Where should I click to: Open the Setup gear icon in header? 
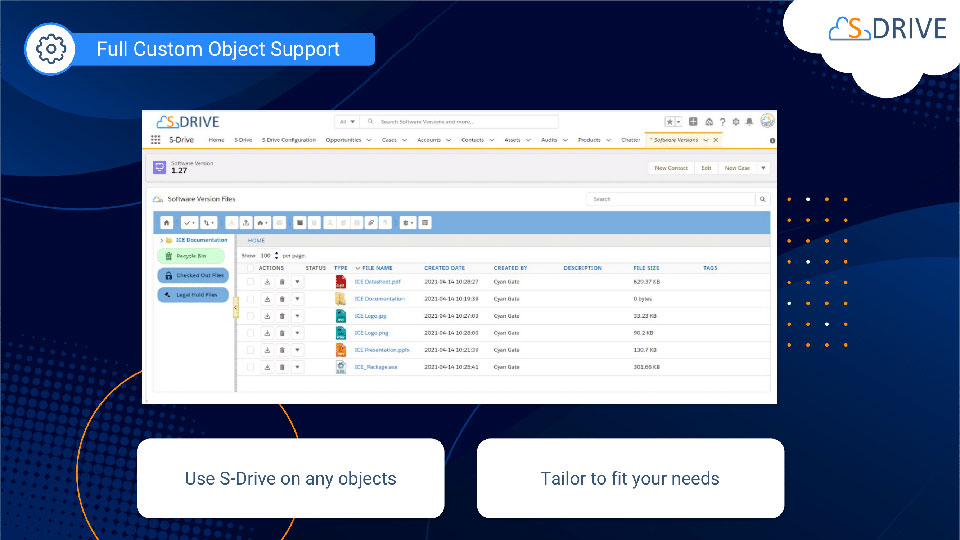coord(736,122)
